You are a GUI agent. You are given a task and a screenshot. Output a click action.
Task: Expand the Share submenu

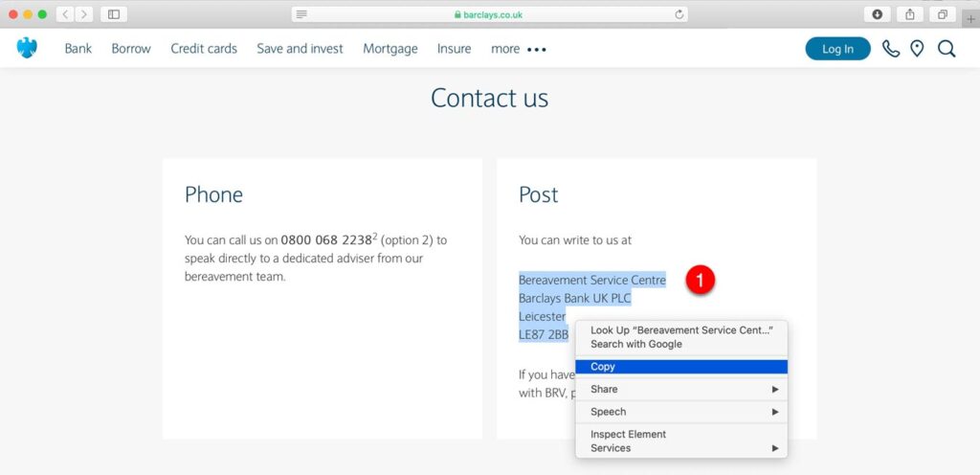pyautogui.click(x=680, y=390)
